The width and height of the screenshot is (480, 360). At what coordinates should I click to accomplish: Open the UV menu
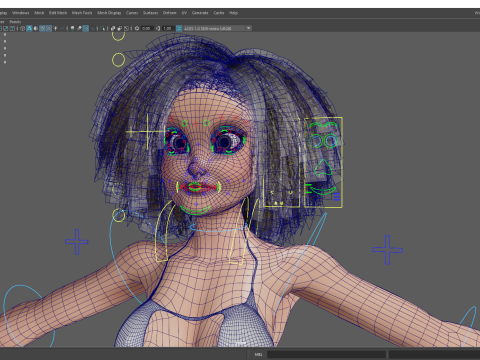[184, 13]
